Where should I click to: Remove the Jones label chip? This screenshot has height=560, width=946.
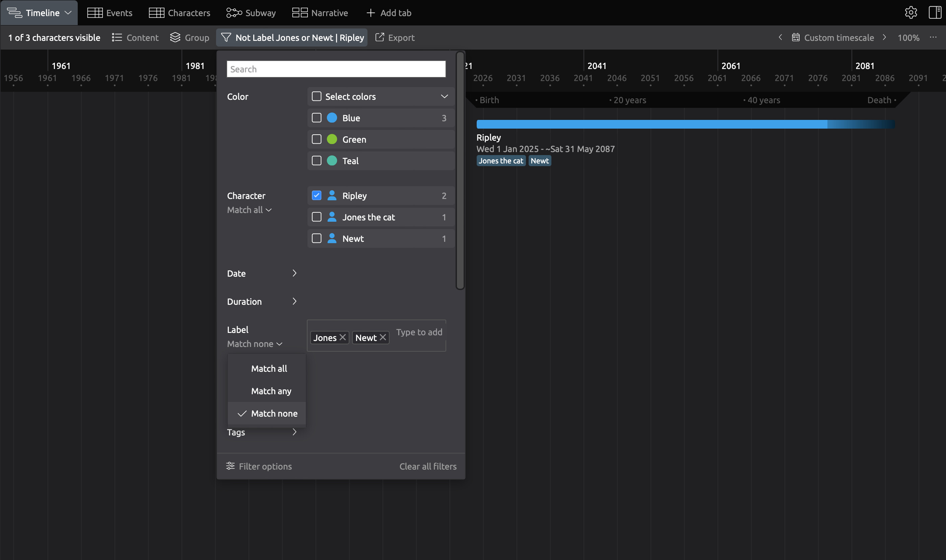pyautogui.click(x=343, y=337)
